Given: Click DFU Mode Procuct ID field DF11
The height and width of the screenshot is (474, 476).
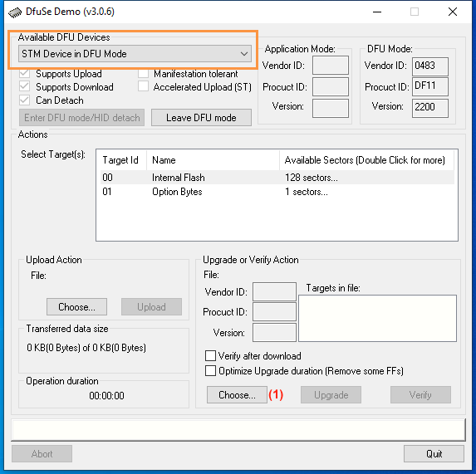Looking at the screenshot, I should pyautogui.click(x=430, y=86).
